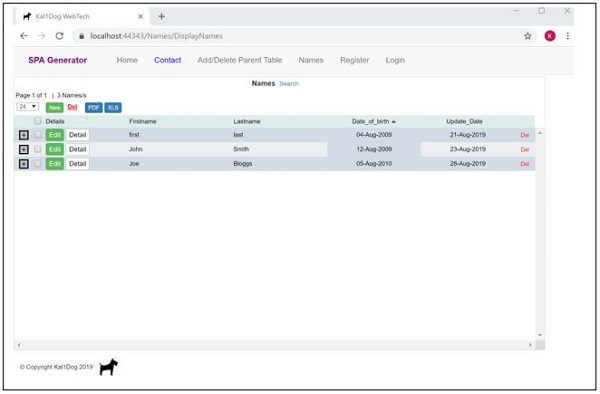Click the Search link beside Names heading
Image resolution: width=600 pixels, height=394 pixels.
(289, 84)
